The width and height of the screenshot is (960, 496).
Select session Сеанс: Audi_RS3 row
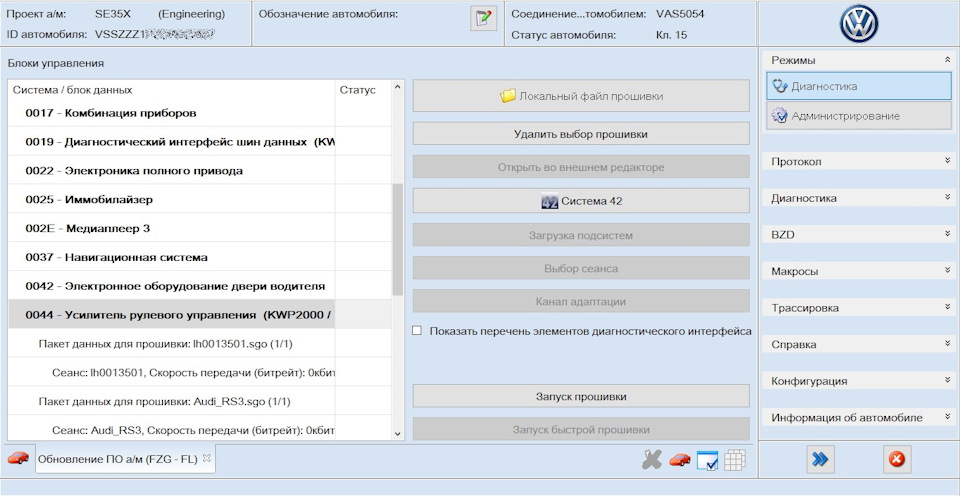click(x=200, y=429)
